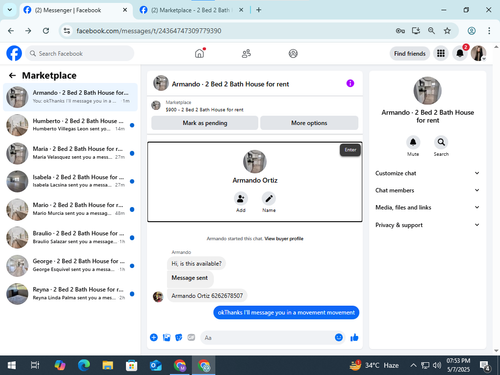
Task: Open Isabela's conversation in the list
Action: click(70, 181)
